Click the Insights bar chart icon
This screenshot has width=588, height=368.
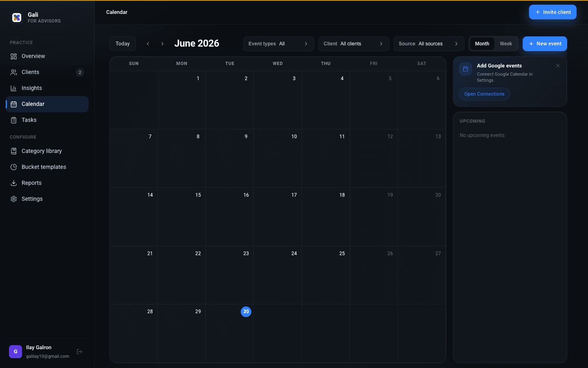[13, 88]
